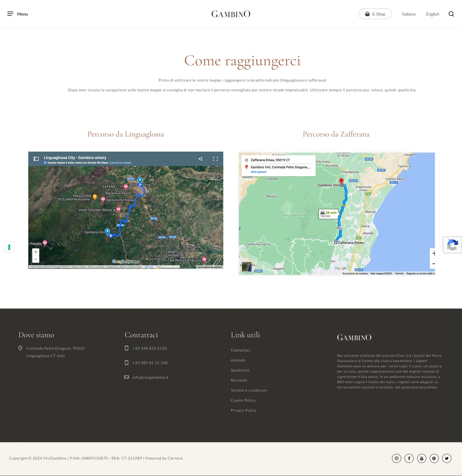Viewport: 462px width, 476px height.
Task: Click 'Altre opzioni' on Zafferana map
Action: 258,172
